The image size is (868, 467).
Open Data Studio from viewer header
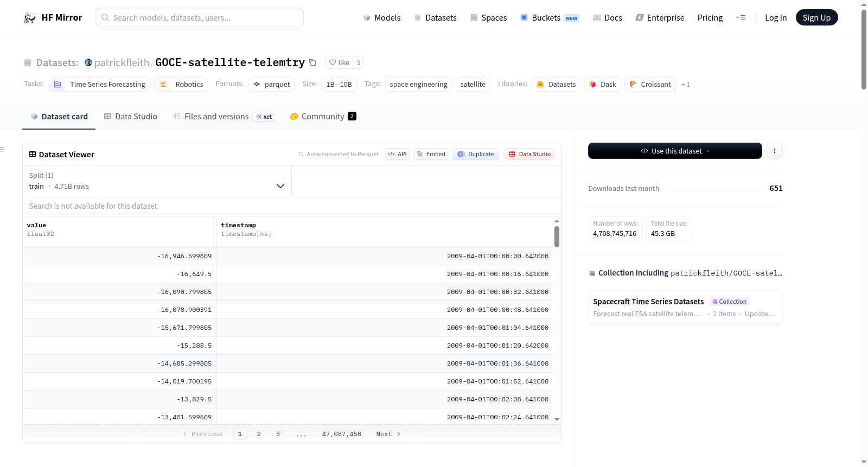(x=529, y=154)
